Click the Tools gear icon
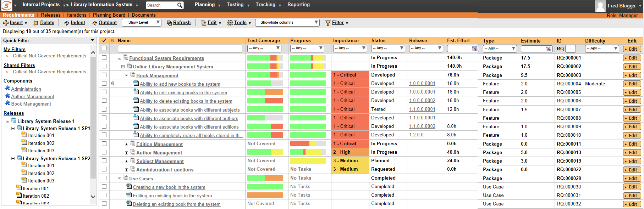This screenshot has width=644, height=209. tap(230, 23)
